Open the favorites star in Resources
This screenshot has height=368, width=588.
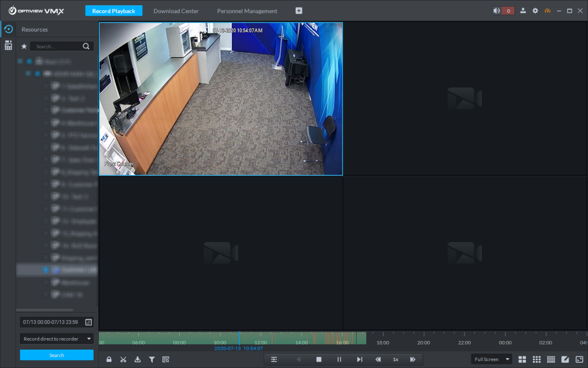click(x=24, y=47)
